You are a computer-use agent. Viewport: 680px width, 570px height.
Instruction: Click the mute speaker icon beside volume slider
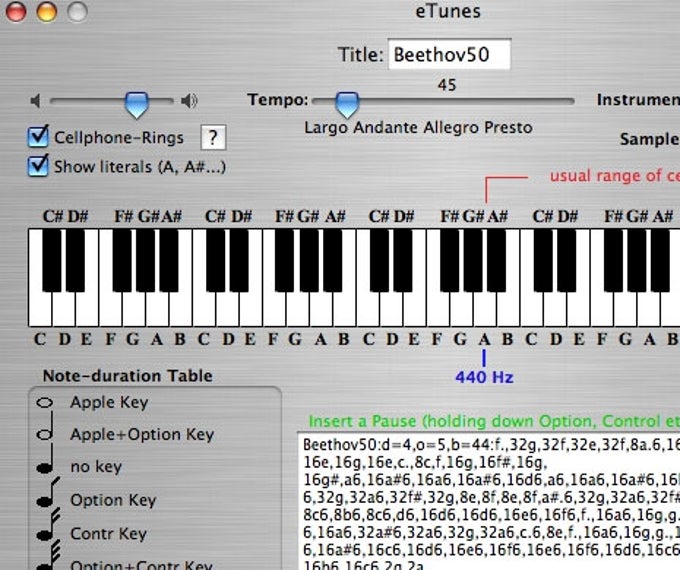click(36, 101)
